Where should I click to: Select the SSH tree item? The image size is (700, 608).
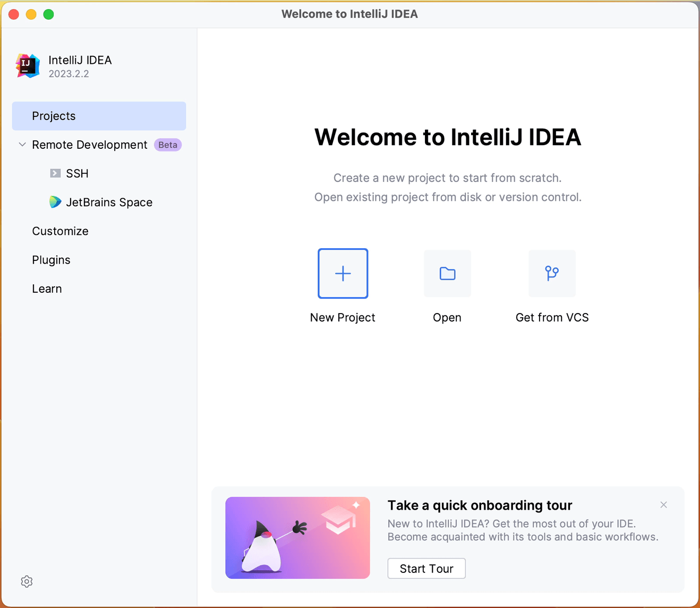click(x=77, y=173)
